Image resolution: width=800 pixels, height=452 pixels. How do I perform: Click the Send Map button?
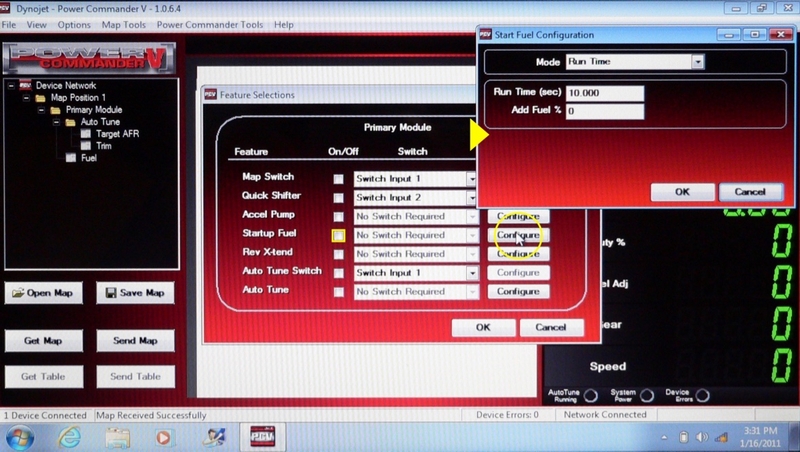click(135, 341)
